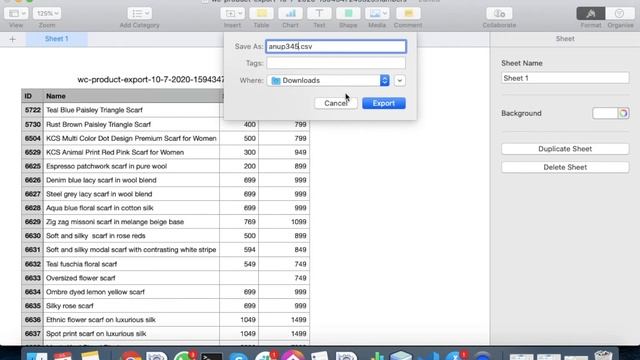
Task: Open the Background color wheel picker
Action: tap(623, 113)
